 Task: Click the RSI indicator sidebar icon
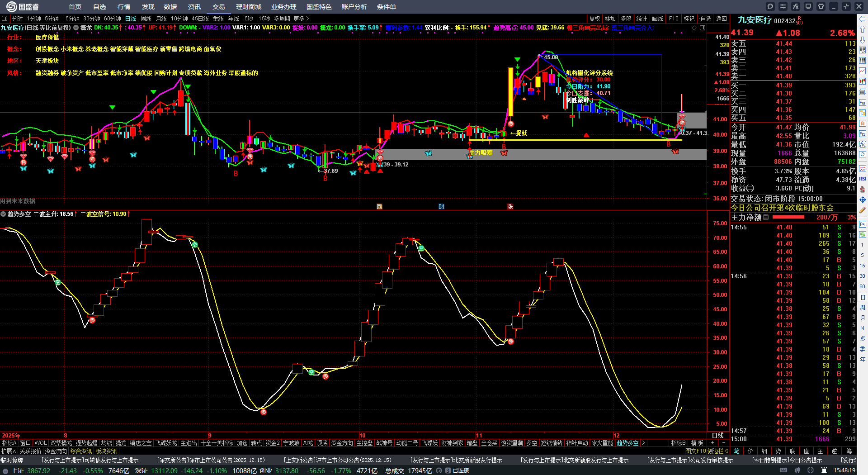[863, 179]
